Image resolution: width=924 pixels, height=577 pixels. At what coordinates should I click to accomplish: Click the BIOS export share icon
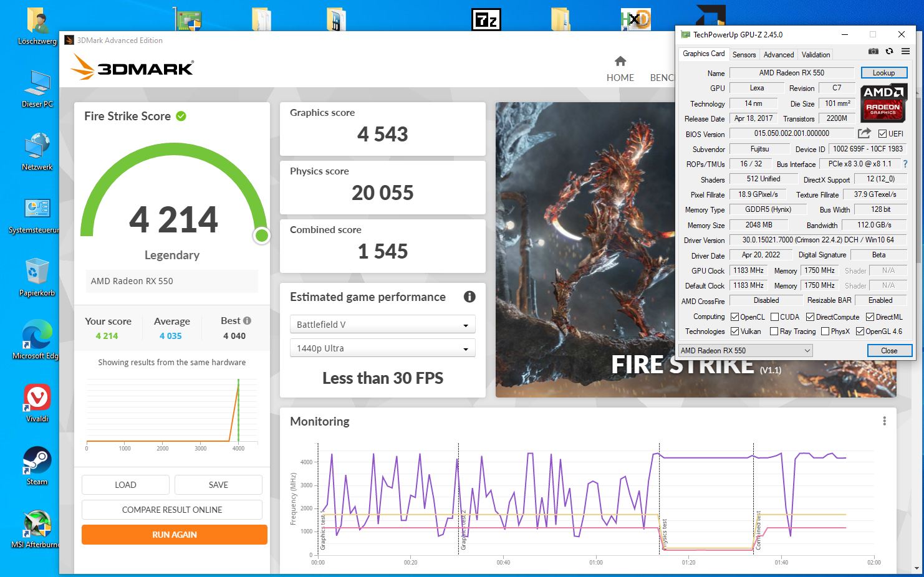864,133
